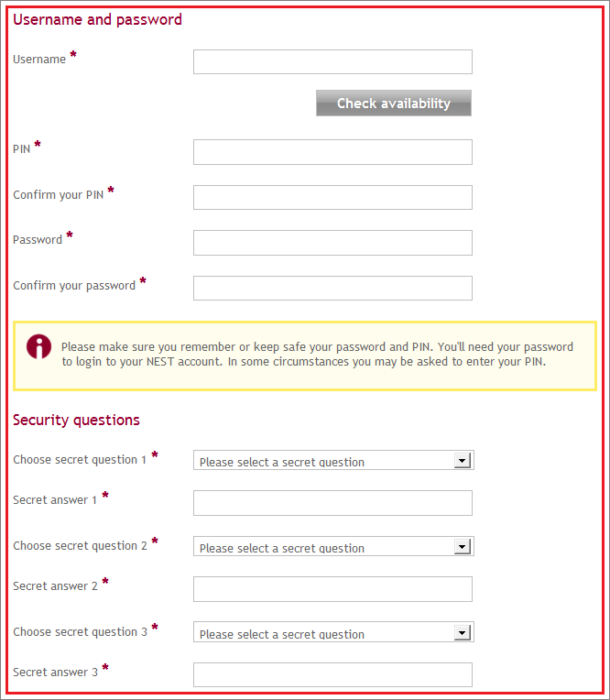
Task: Click the Password text box
Action: point(332,243)
